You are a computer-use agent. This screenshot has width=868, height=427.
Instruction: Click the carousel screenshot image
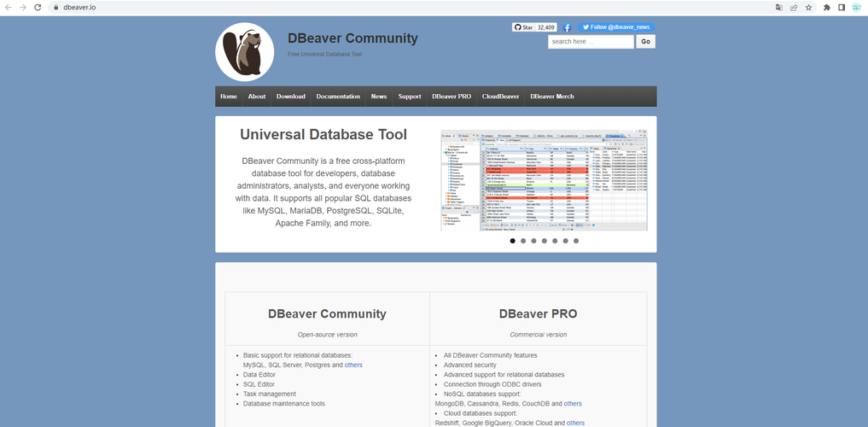click(x=545, y=180)
